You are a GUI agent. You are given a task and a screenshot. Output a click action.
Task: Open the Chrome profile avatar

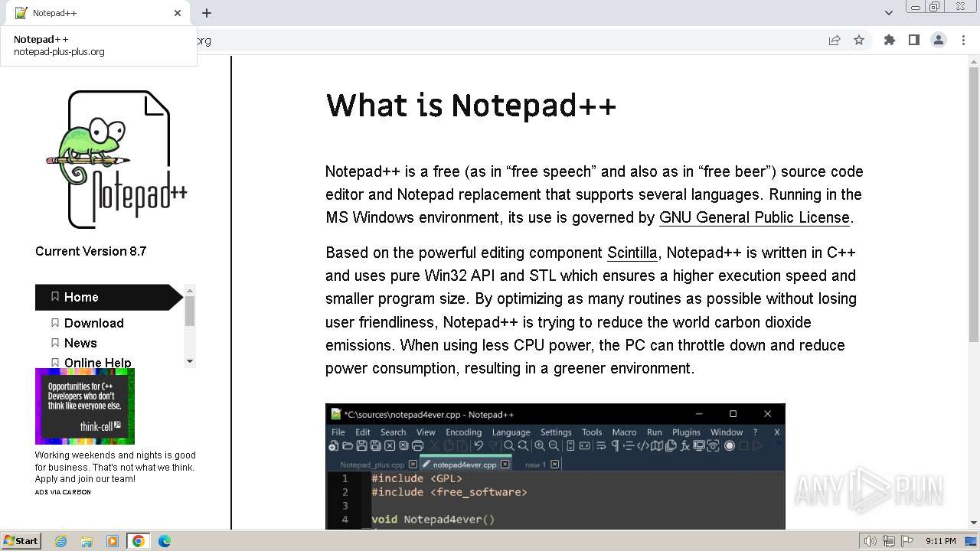[x=939, y=41]
